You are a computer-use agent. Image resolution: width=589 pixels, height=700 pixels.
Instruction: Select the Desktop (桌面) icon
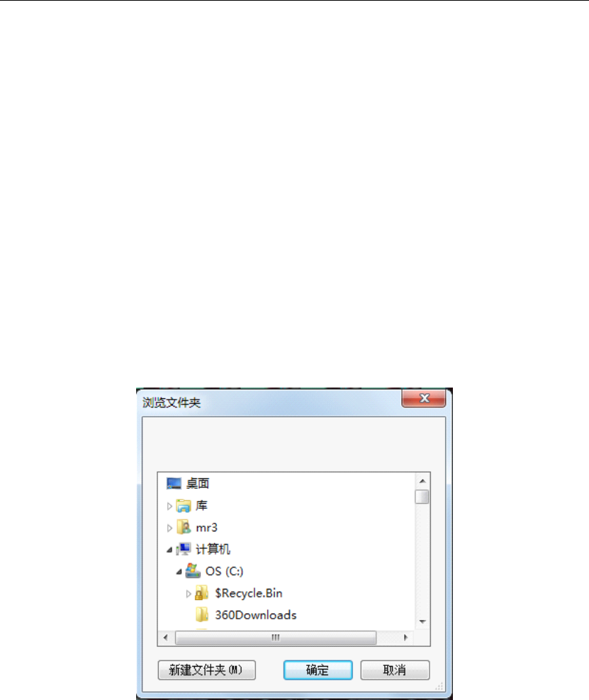pyautogui.click(x=174, y=483)
